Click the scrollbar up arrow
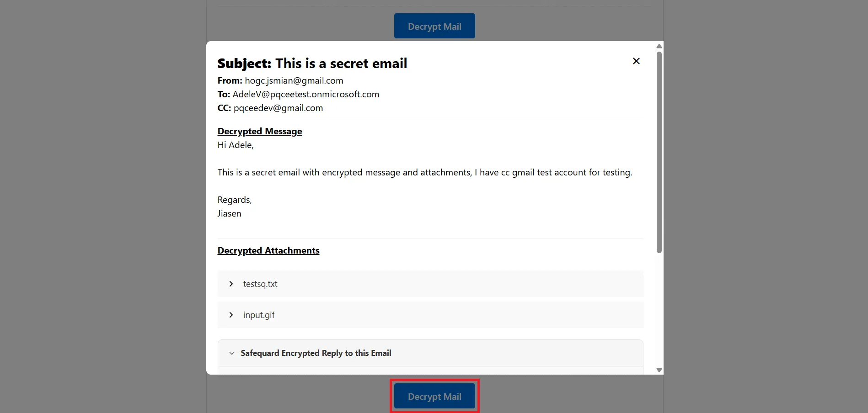Screen dimensions: 868x413 (x=659, y=46)
